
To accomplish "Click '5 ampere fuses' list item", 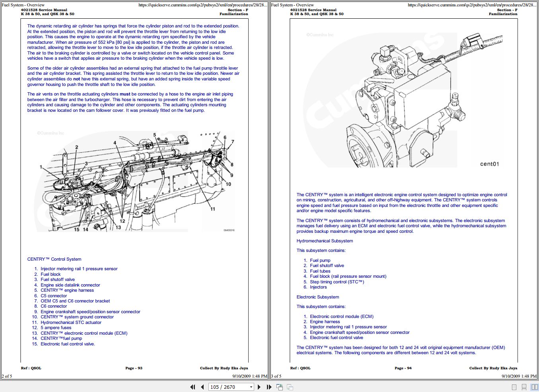I will [56, 328].
